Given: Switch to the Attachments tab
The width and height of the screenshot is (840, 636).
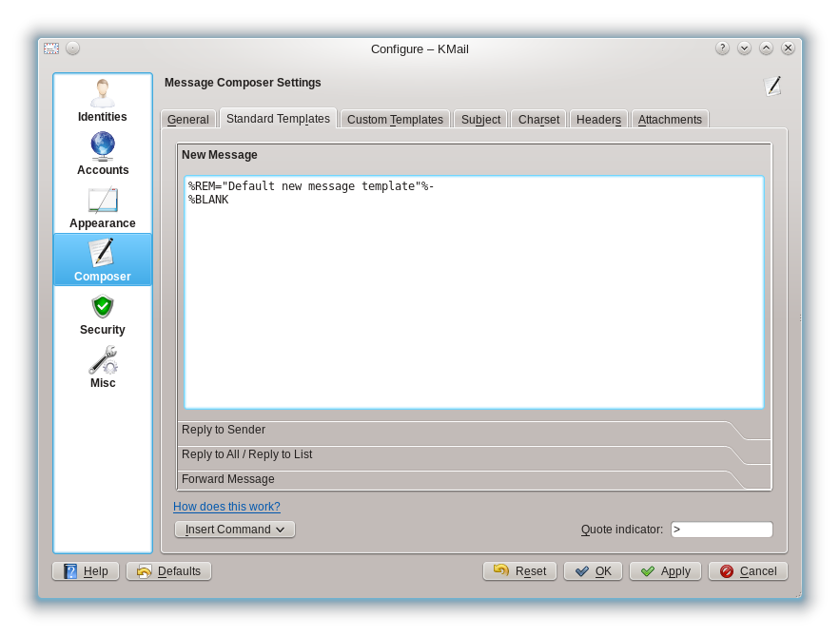Looking at the screenshot, I should 670,118.
